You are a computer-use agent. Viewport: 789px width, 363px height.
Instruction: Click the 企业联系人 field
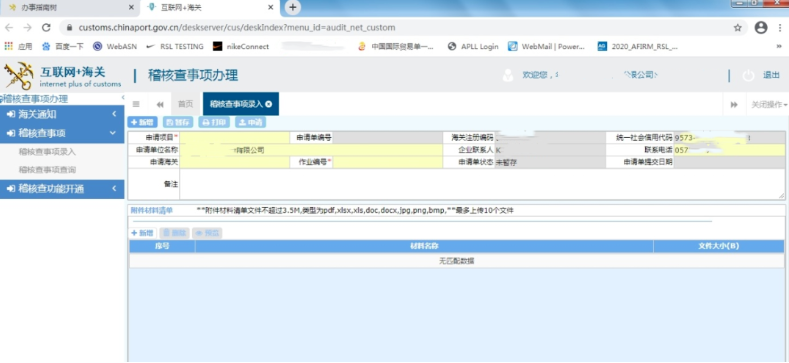click(550, 150)
